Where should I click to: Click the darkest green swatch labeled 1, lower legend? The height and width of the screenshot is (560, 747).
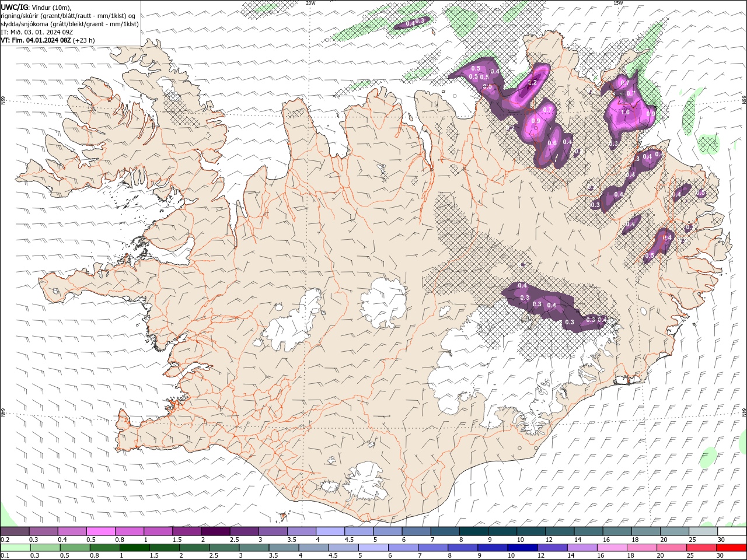[x=134, y=548]
